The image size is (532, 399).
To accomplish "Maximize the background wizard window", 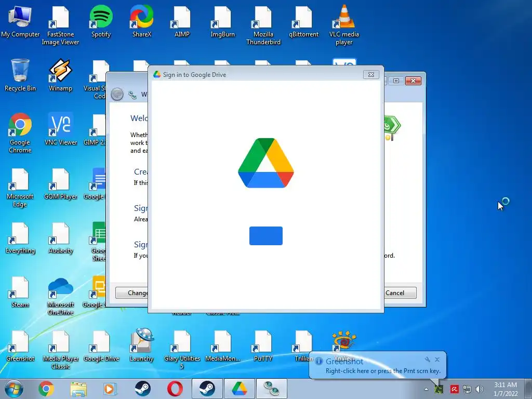I will click(x=396, y=81).
